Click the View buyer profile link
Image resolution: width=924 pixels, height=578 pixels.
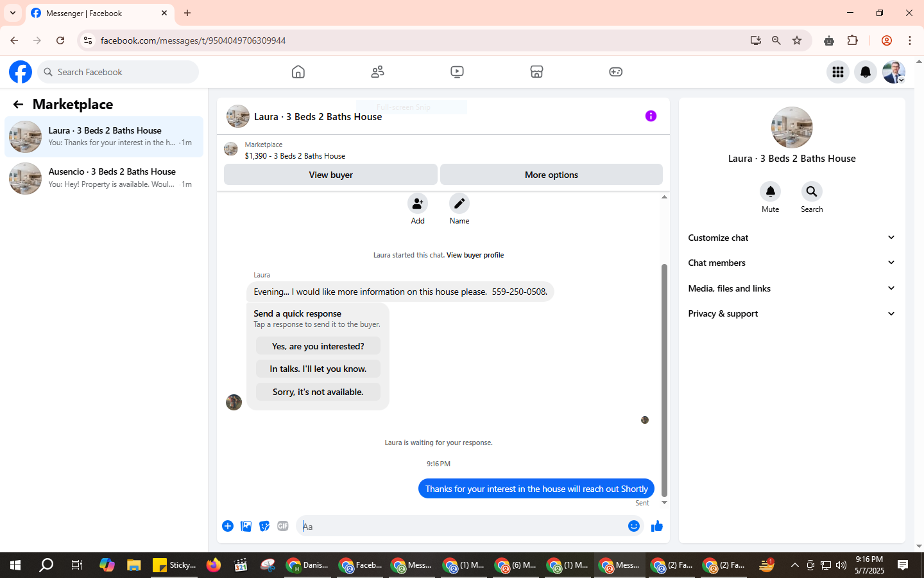[x=475, y=255]
